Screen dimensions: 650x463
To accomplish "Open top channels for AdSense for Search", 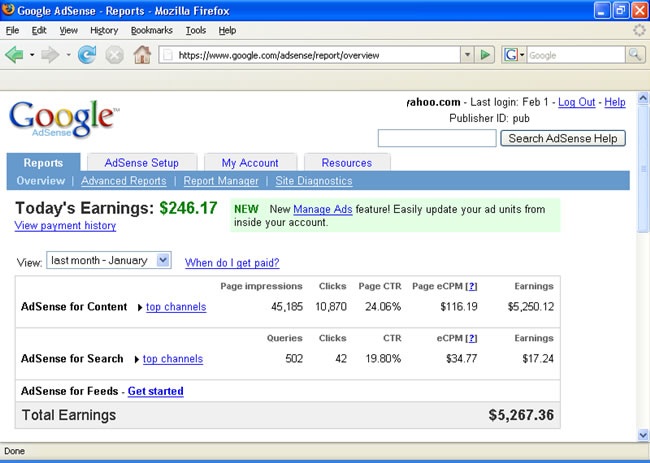I will (x=173, y=359).
